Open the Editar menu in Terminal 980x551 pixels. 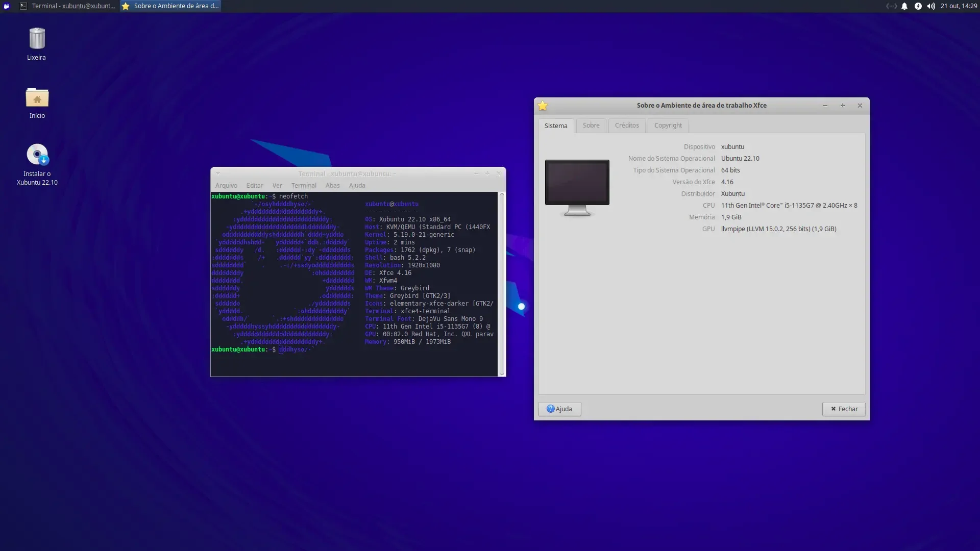(x=255, y=186)
